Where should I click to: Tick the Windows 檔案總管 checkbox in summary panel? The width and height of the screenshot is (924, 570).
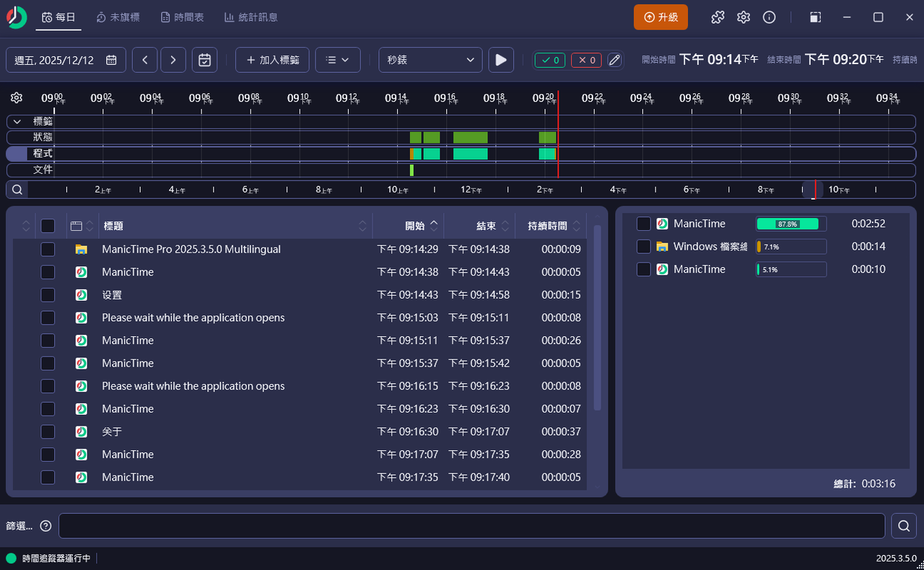click(x=644, y=247)
